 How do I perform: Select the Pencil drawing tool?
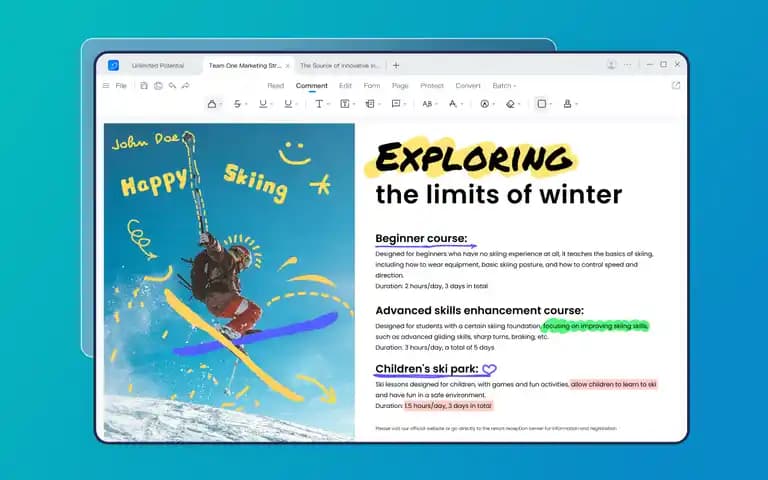click(453, 104)
